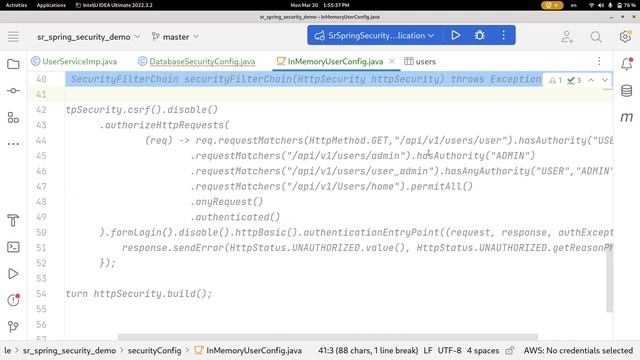Image resolution: width=640 pixels, height=360 pixels.
Task: Click the IntelliJ IDEA top bar app menu
Action: coord(114,5)
